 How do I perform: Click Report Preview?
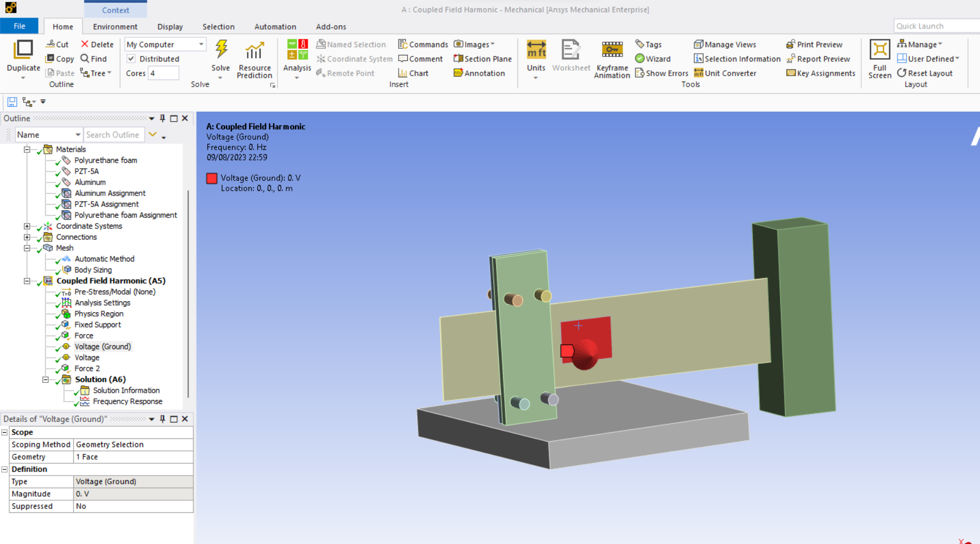(818, 59)
